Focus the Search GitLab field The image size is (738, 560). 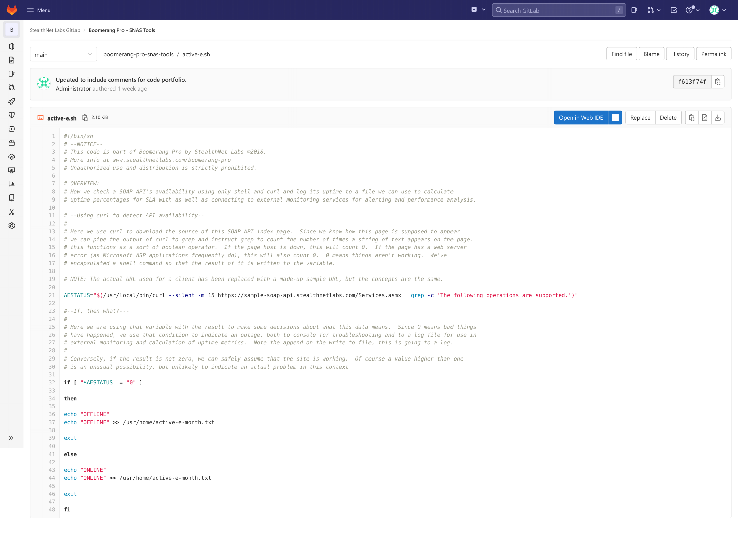click(x=559, y=10)
